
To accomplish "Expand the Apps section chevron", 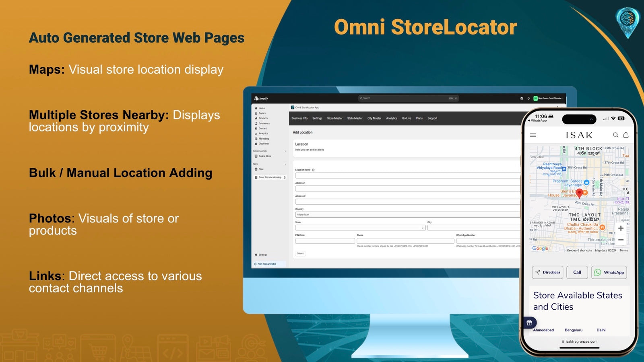I will pyautogui.click(x=285, y=165).
